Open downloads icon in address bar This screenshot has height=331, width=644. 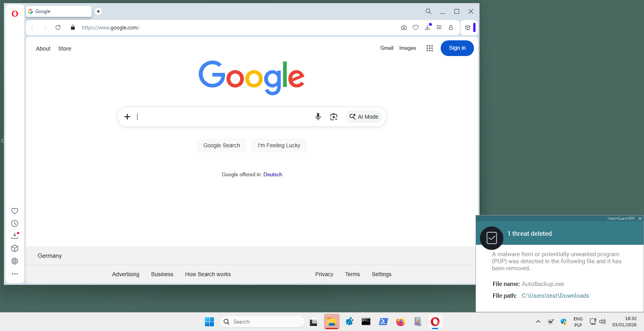click(x=427, y=27)
